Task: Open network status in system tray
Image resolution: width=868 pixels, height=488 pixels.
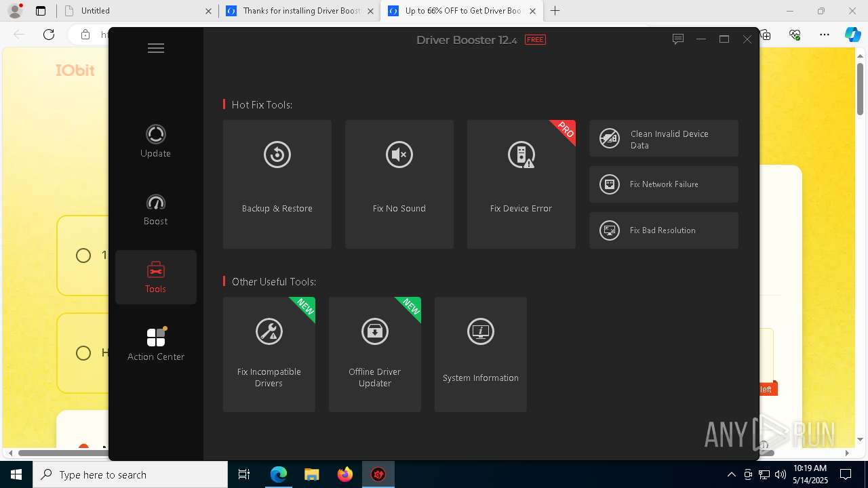Action: [764, 474]
